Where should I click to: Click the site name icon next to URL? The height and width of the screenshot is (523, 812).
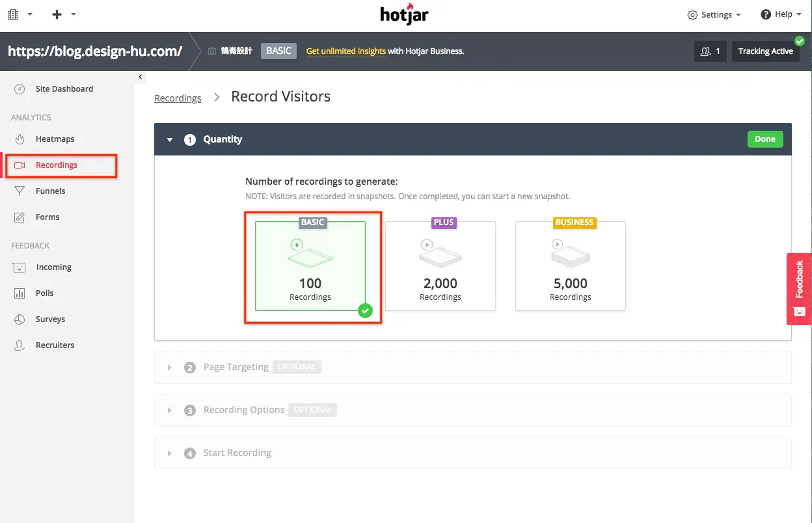pyautogui.click(x=212, y=51)
